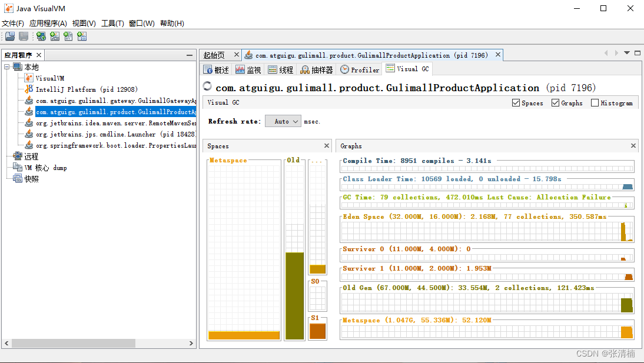Switch to the 概述 tab
644x363 pixels.
(x=217, y=70)
